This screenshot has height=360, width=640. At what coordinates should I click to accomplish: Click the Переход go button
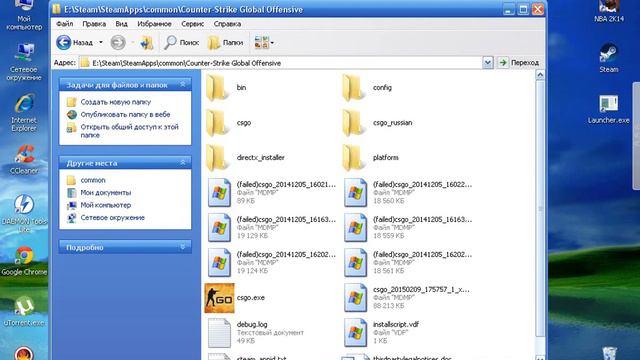pos(519,63)
